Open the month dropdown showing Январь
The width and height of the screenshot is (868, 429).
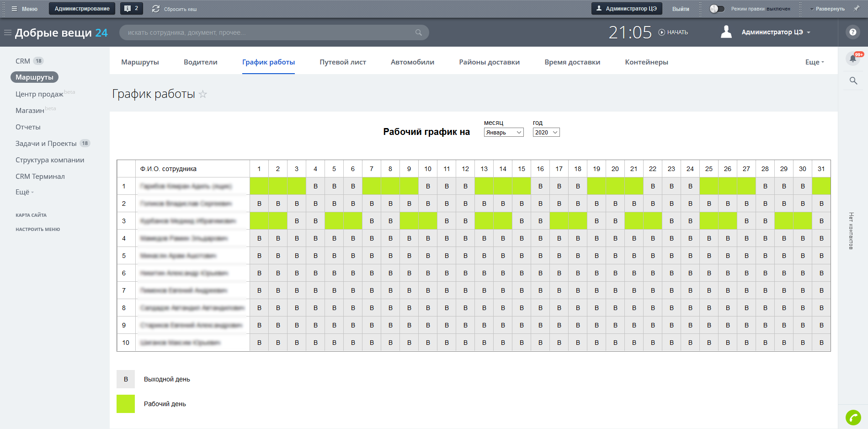(503, 133)
